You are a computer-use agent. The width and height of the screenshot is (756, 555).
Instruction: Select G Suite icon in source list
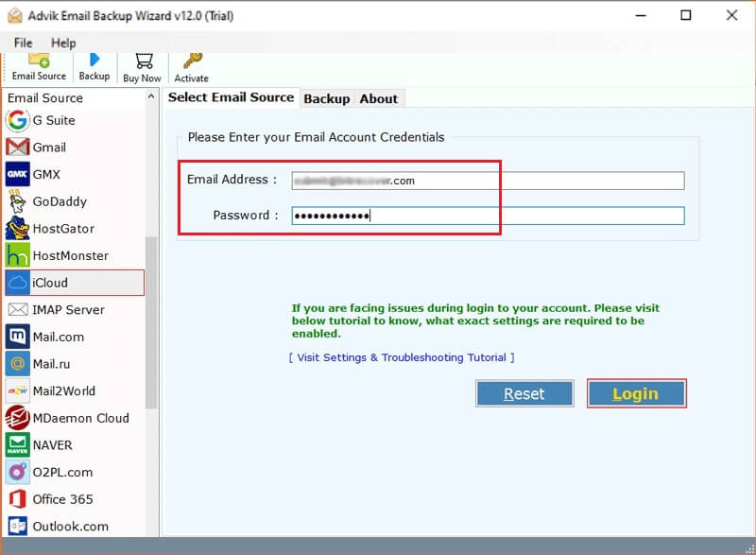pyautogui.click(x=17, y=120)
